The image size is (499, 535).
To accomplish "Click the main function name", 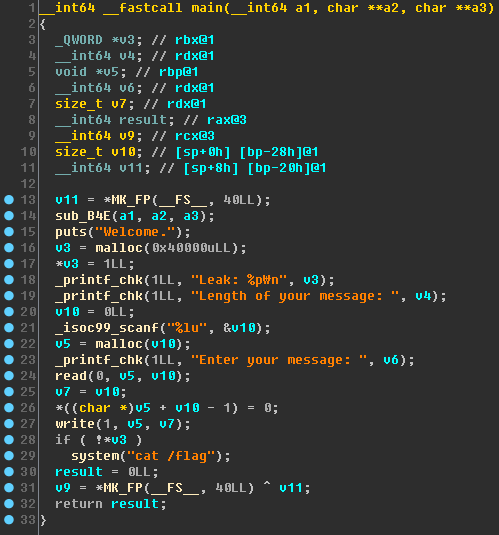I will tap(207, 8).
